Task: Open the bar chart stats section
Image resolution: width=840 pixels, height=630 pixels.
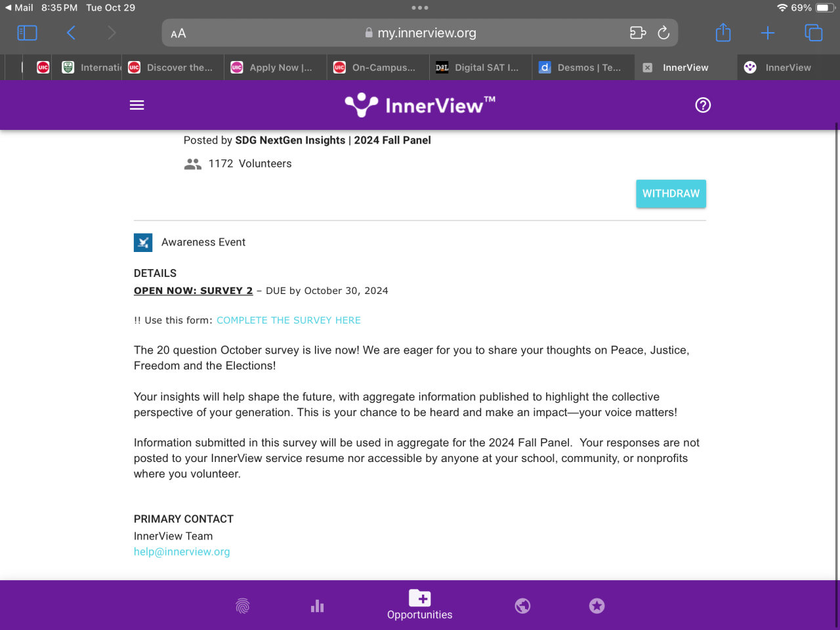Action: [x=318, y=606]
